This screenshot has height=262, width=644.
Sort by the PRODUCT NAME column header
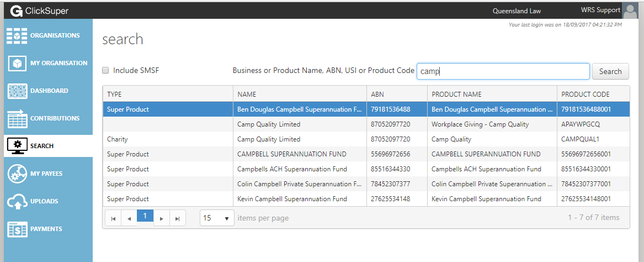[492, 94]
